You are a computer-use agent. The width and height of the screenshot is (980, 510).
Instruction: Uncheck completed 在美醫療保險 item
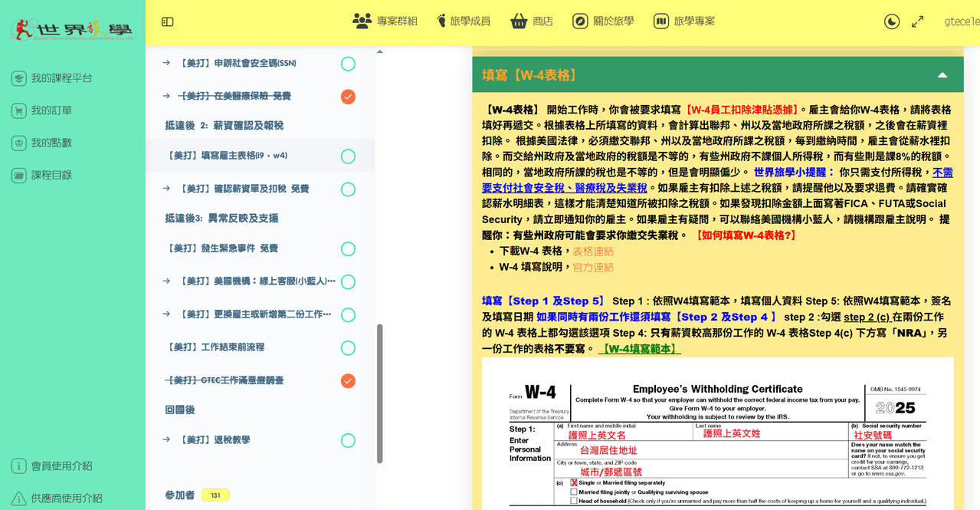pyautogui.click(x=348, y=97)
